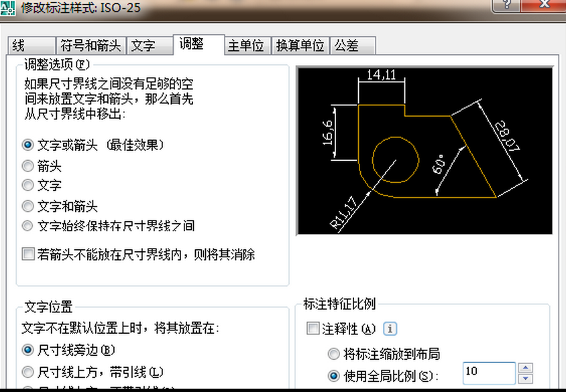Check 若箭头不能放在尺寸界线内，则将其消除 option
566x392 pixels.
click(x=28, y=255)
